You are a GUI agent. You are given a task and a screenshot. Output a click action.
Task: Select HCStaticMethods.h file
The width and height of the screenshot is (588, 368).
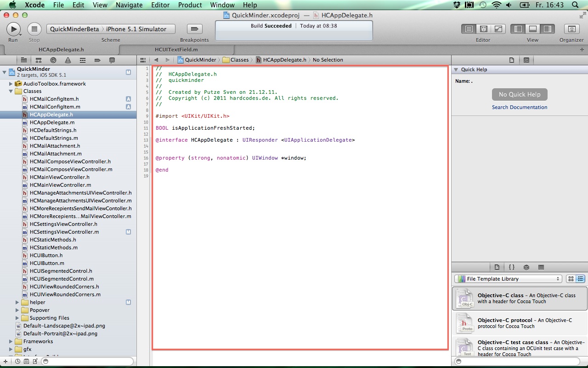click(x=53, y=240)
